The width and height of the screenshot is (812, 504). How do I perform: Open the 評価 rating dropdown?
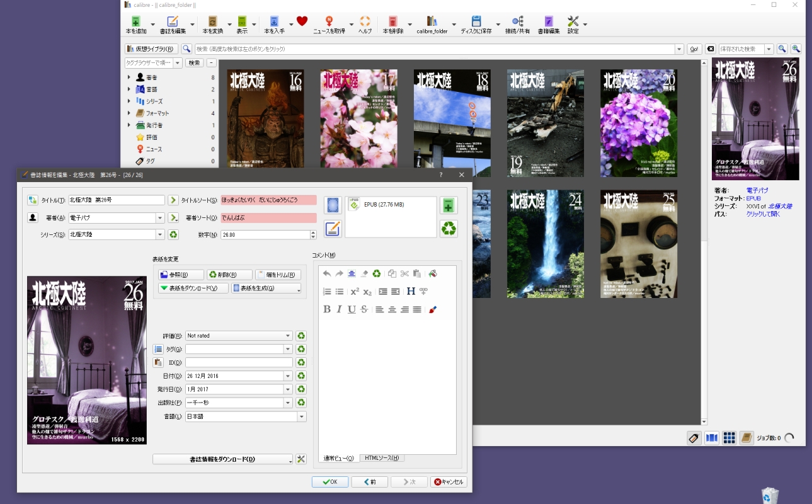click(288, 336)
